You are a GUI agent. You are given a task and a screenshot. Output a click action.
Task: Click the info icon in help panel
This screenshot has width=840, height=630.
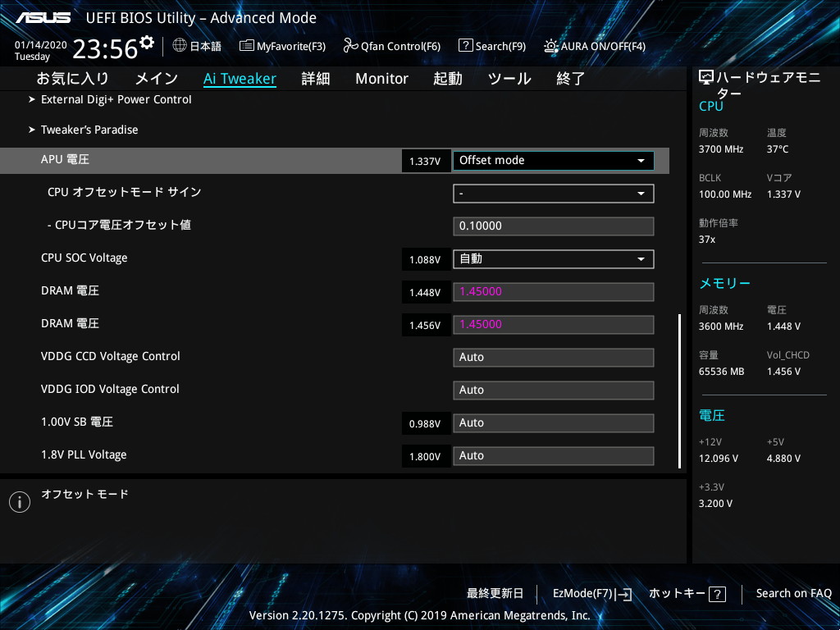pos(20,502)
